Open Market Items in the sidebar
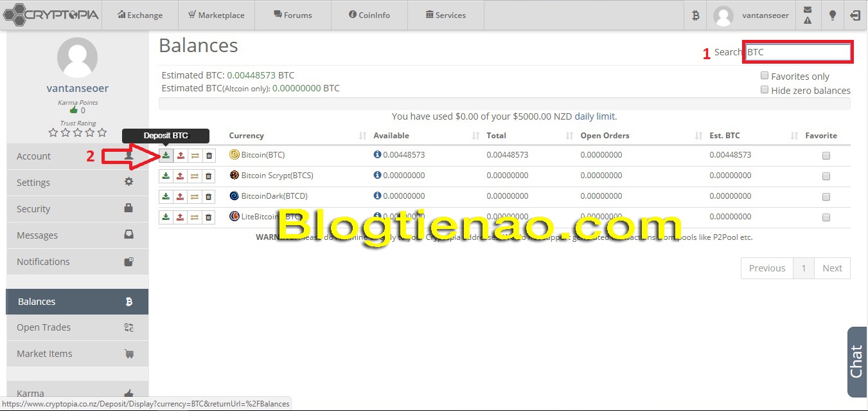Viewport: 868px width, 411px height. pyautogui.click(x=77, y=354)
